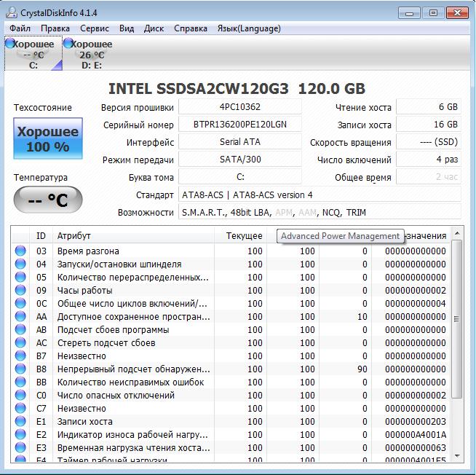The image size is (476, 475).
Task: Click greyed APM text in Возможности
Action: pos(284,213)
